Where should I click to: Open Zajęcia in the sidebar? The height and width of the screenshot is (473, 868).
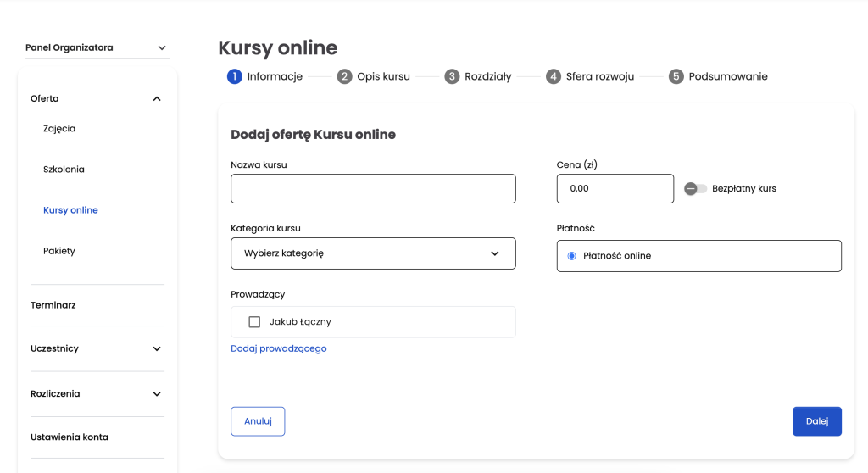[x=59, y=129]
